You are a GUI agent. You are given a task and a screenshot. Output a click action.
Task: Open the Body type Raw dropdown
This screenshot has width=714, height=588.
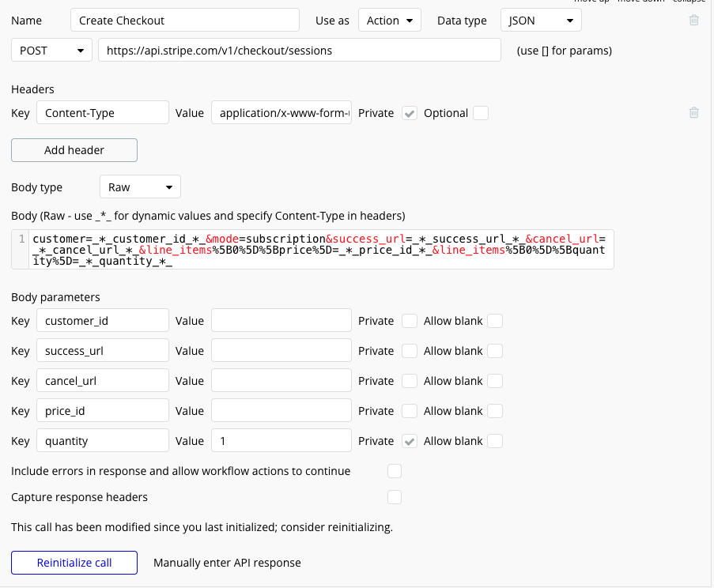click(x=140, y=187)
